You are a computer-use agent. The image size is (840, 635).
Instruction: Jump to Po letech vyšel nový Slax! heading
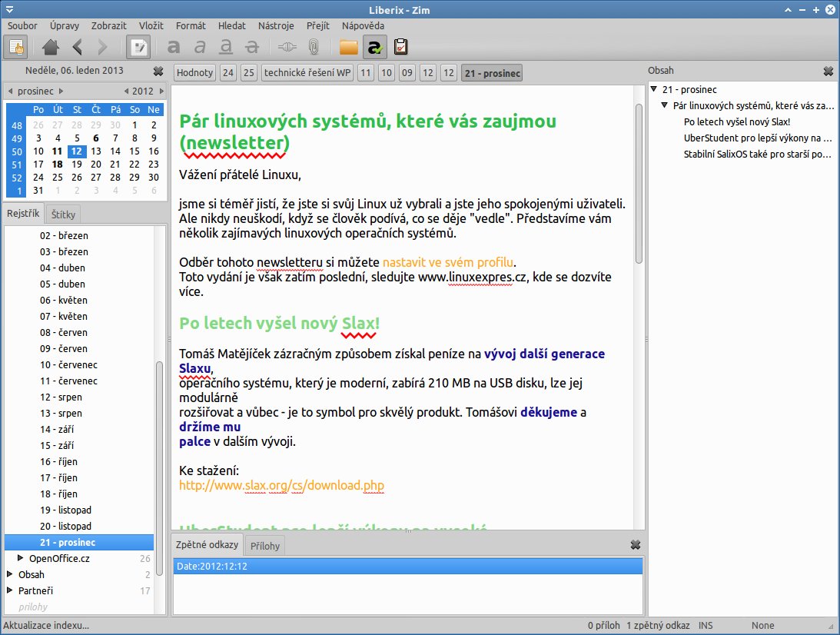(x=736, y=121)
